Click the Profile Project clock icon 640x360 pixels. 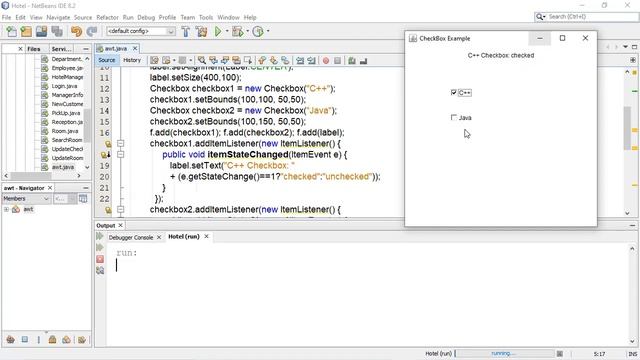pos(258,31)
